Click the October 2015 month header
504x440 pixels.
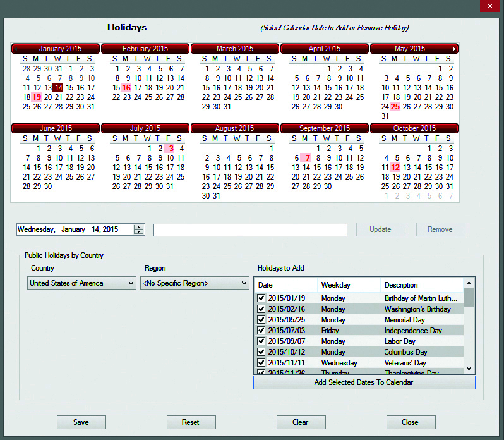(x=414, y=128)
